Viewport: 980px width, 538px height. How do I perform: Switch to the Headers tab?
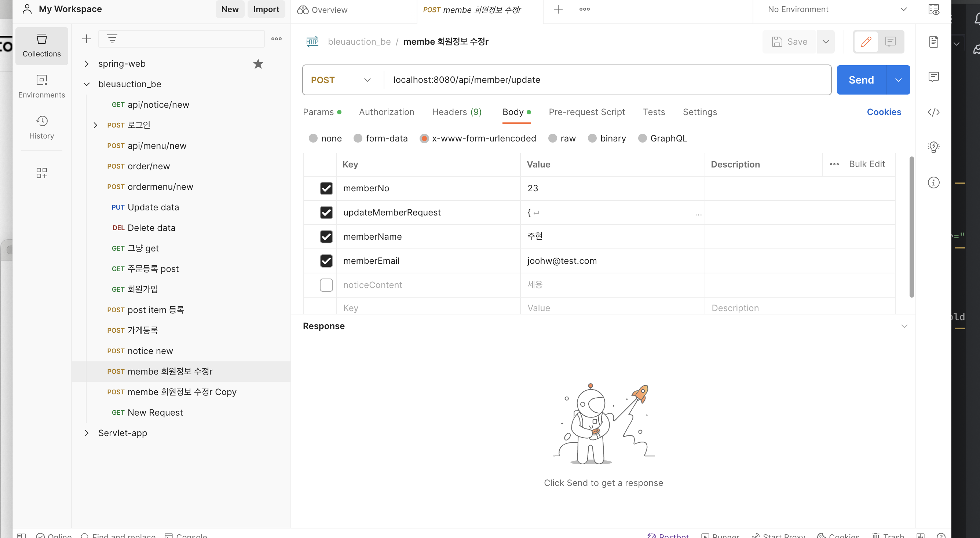pos(457,112)
